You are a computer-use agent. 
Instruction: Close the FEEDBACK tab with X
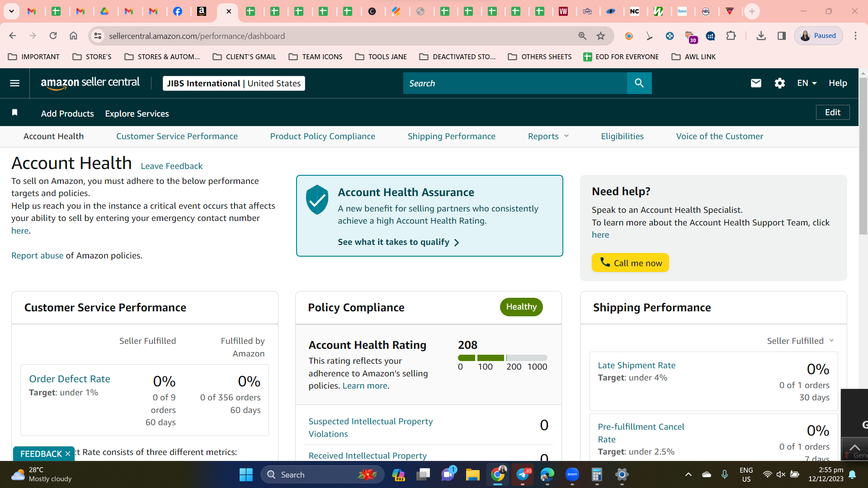[x=68, y=454]
